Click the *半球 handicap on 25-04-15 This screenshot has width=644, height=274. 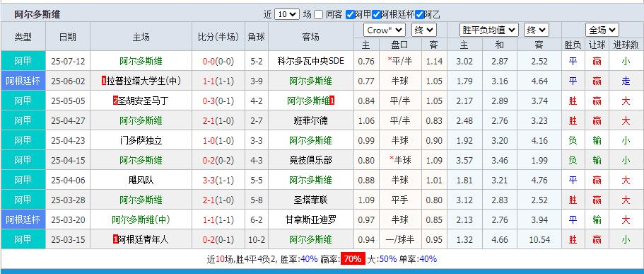[x=399, y=160]
